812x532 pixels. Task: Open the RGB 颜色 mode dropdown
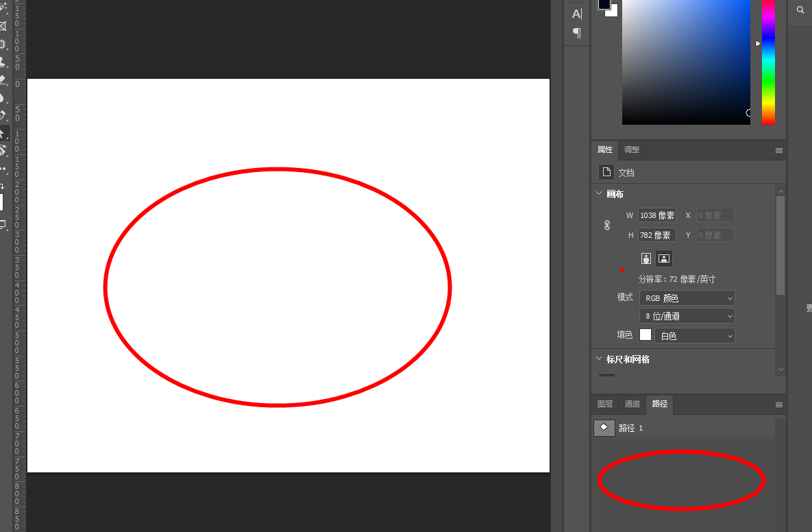point(687,298)
